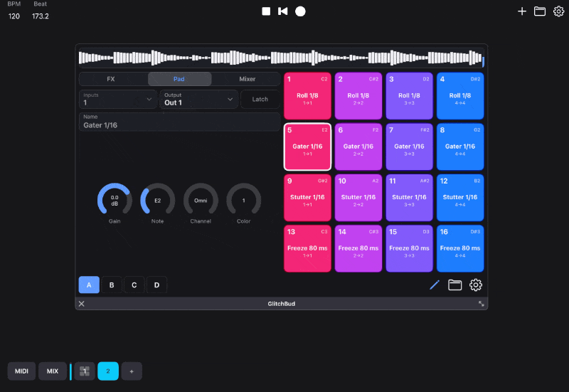Activate pad 15 Freeze 80 ms
This screenshot has width=569, height=392.
click(410, 248)
